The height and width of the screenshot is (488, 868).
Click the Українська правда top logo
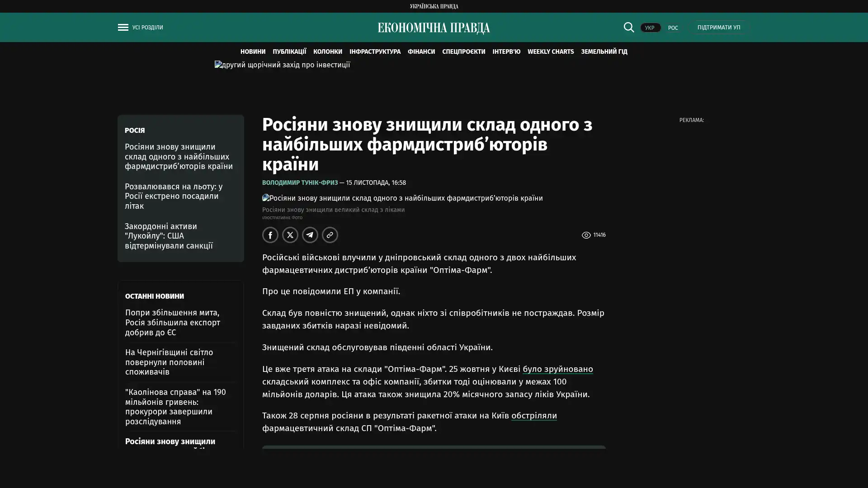click(x=434, y=6)
